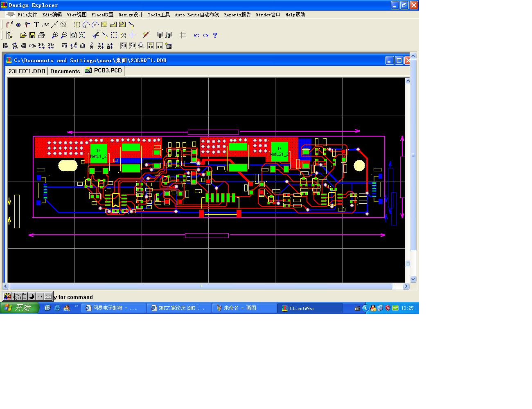532x409 pixels.
Task: Toggle the project manager panel icon
Action: 9,35
